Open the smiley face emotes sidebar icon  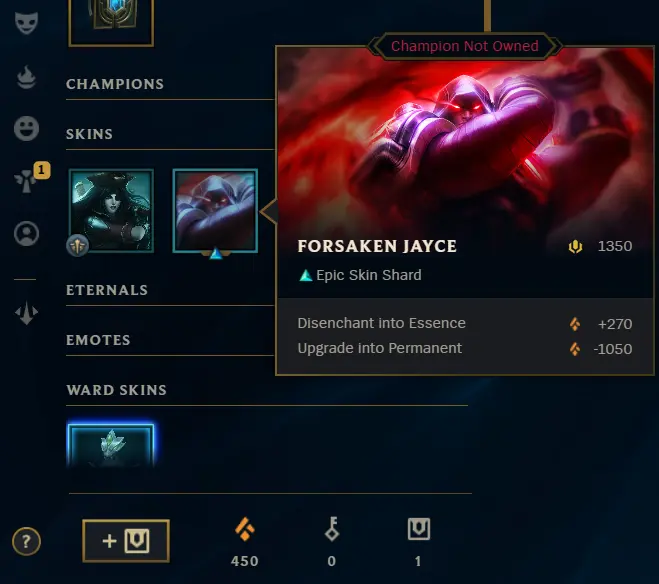26,128
